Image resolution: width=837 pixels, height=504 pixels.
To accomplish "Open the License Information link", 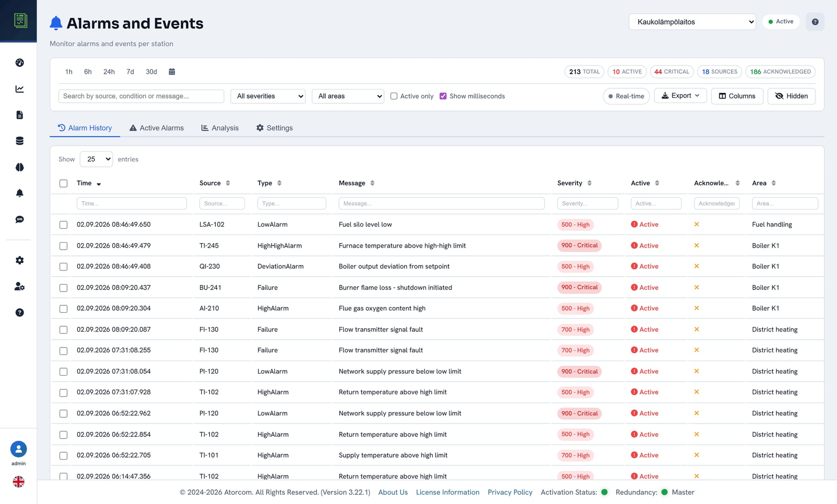I will point(447,492).
